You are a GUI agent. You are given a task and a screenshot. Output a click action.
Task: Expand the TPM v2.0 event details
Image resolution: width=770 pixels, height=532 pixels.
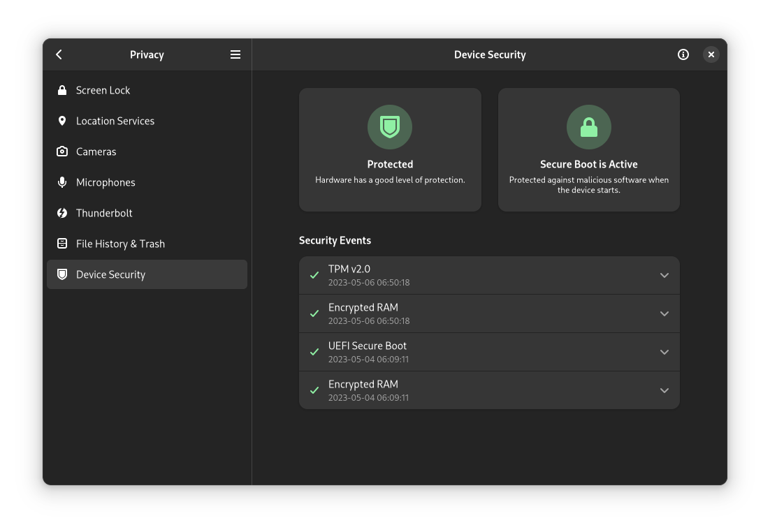coord(664,275)
